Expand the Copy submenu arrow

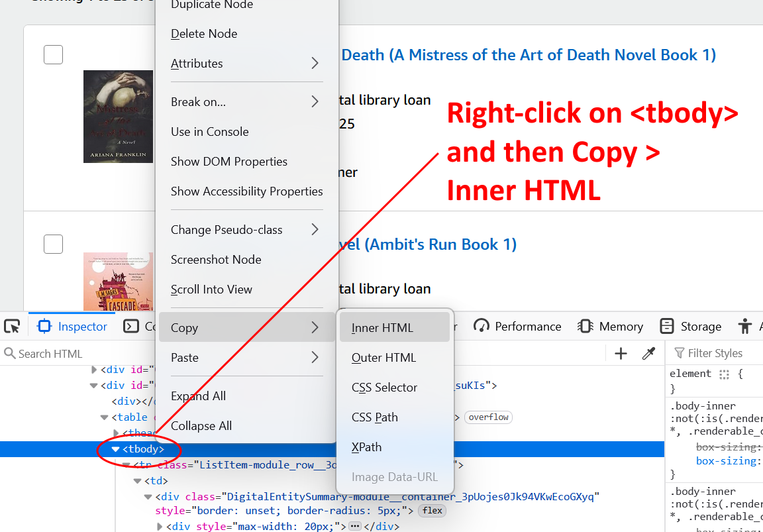click(x=315, y=327)
